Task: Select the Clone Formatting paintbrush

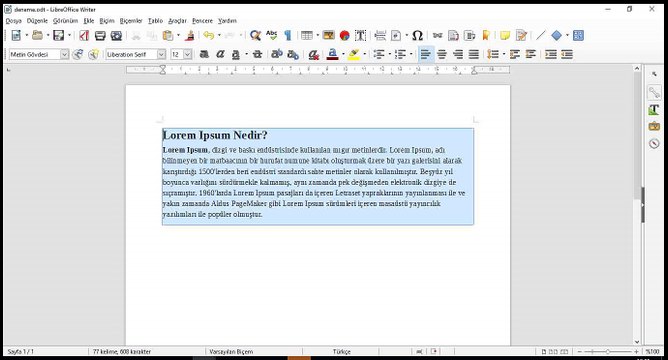Action: click(190, 35)
